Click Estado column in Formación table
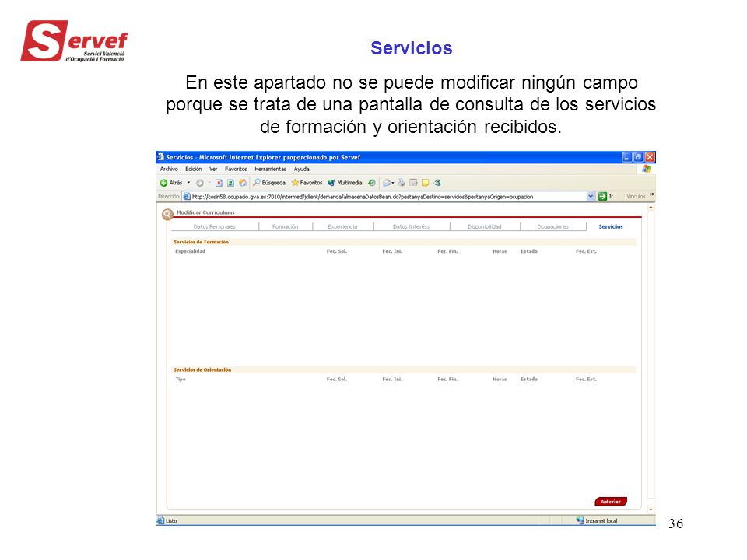The height and width of the screenshot is (560, 747). 529,251
